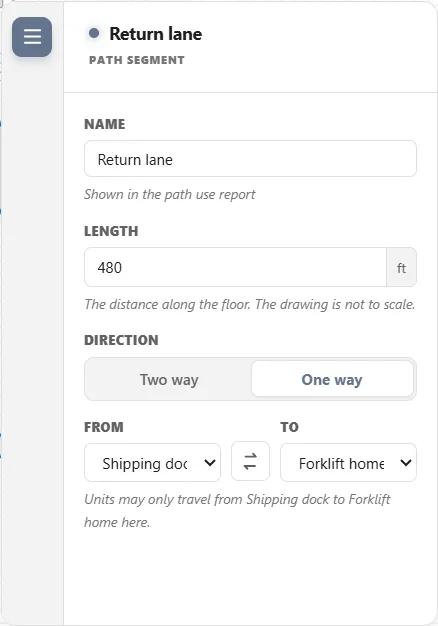Click the 'Units may only travel' hint text
438x626 pixels.
pos(237,511)
